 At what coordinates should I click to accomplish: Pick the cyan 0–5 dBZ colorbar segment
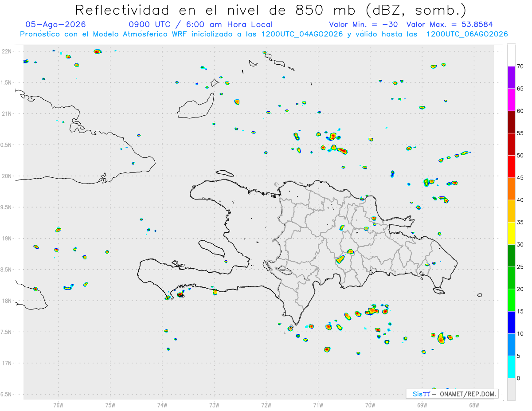(511, 367)
